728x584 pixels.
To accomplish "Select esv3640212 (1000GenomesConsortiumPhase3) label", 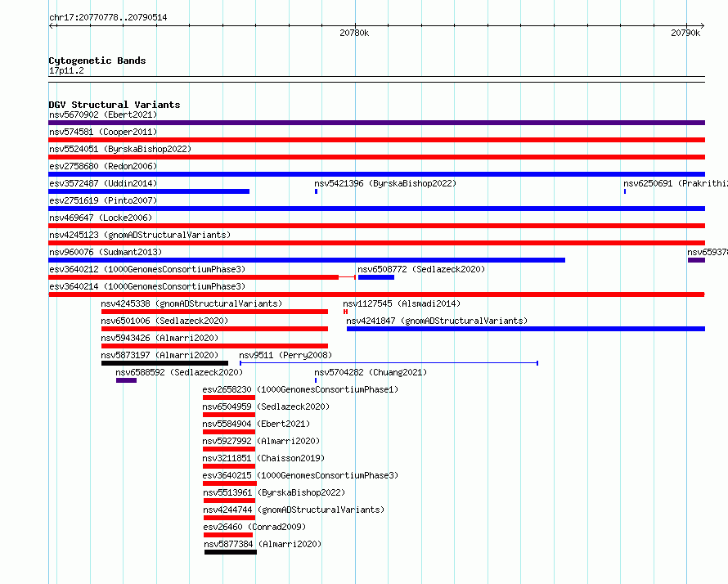I will point(147,269).
